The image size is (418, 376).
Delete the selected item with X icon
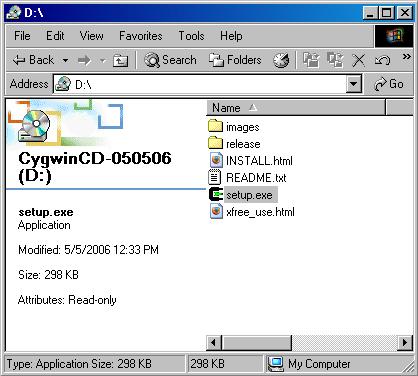[x=359, y=61]
